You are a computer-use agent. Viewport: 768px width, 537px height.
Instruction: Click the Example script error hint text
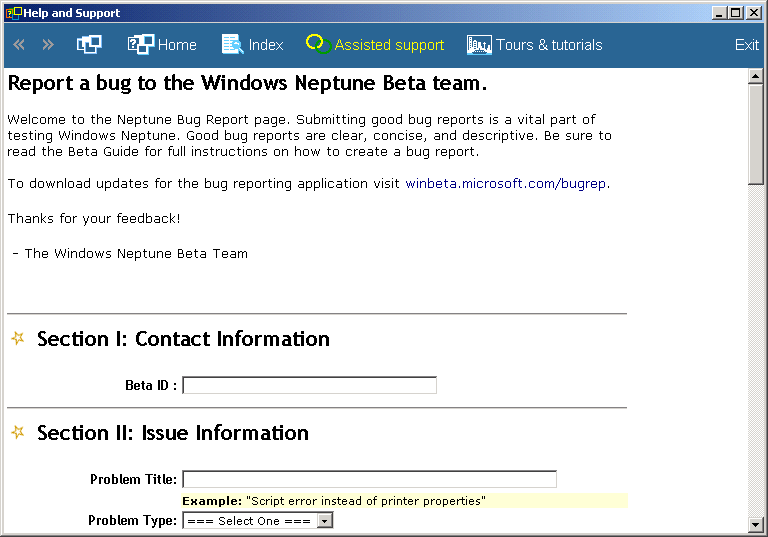334,501
